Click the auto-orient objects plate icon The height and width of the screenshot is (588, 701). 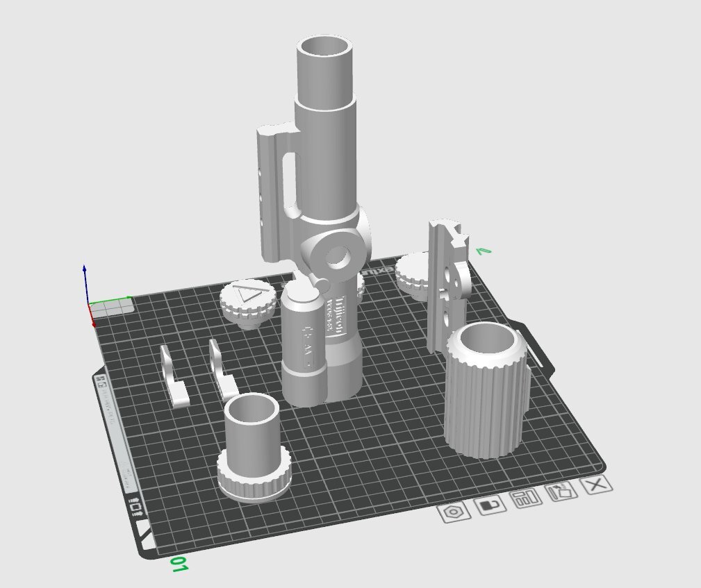[x=562, y=492]
